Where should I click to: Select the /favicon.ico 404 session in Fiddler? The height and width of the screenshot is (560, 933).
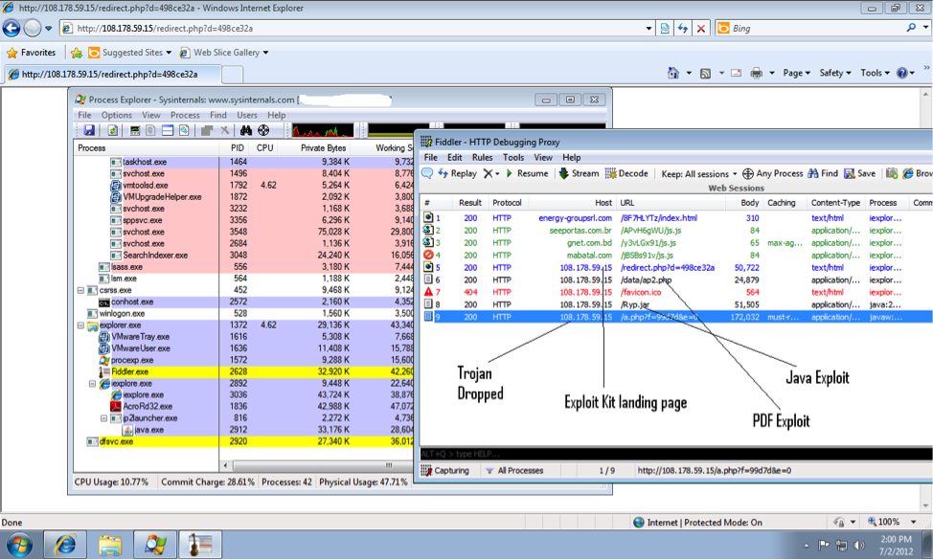point(676,293)
